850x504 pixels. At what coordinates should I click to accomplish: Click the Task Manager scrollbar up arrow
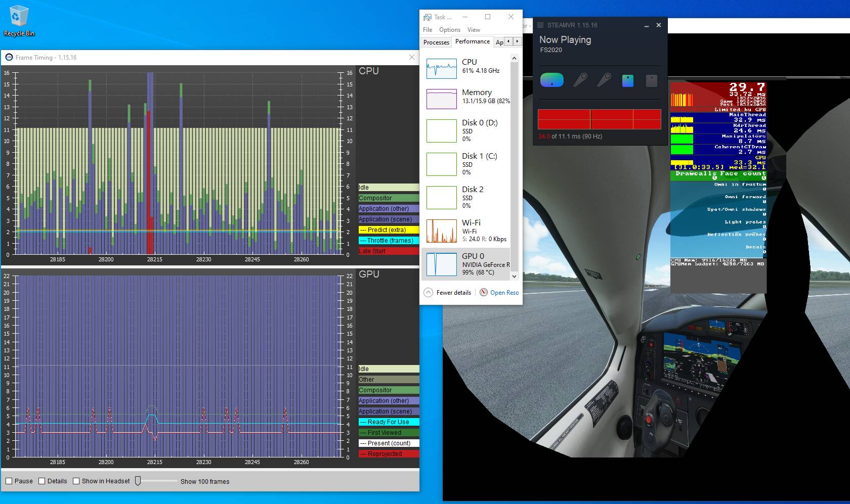pyautogui.click(x=514, y=59)
